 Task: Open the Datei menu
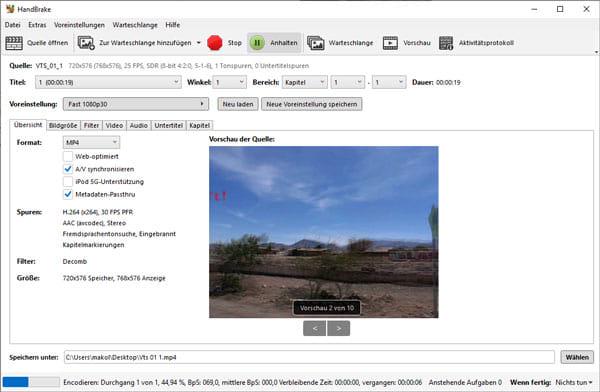click(12, 25)
